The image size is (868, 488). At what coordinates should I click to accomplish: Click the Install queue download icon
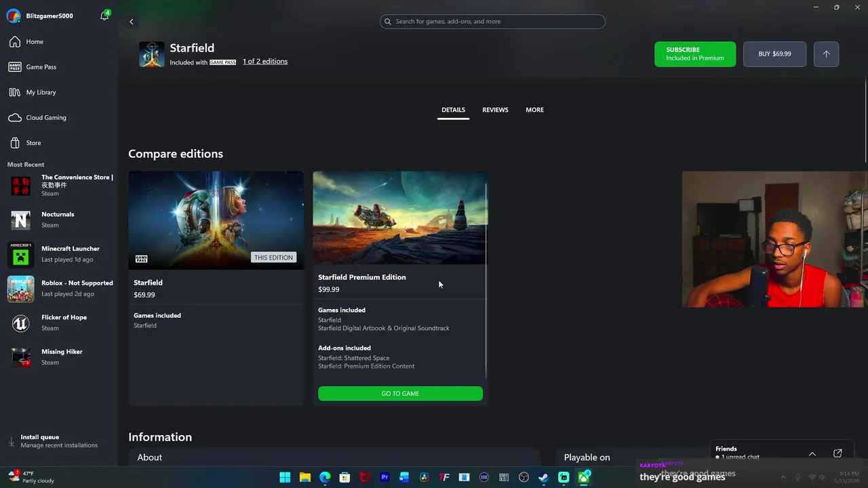[11, 441]
